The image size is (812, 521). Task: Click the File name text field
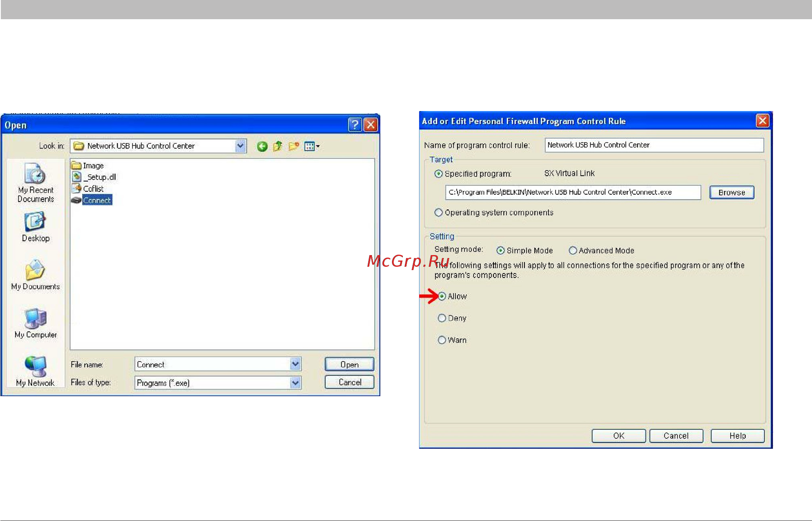tap(212, 364)
